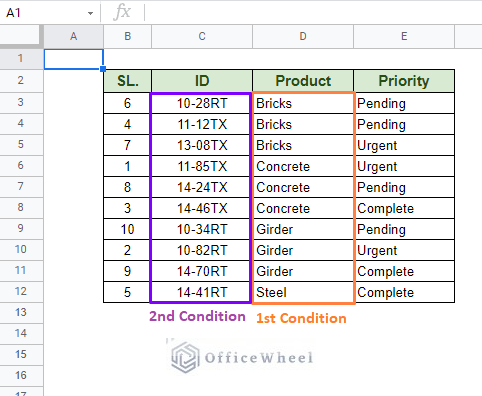The width and height of the screenshot is (482, 396).
Task: Select column A header
Action: click(x=74, y=36)
